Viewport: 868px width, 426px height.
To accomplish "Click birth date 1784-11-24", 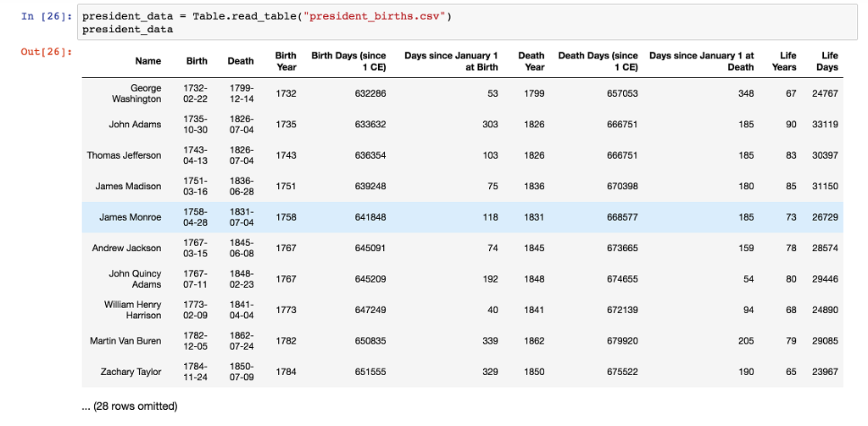I will point(195,372).
